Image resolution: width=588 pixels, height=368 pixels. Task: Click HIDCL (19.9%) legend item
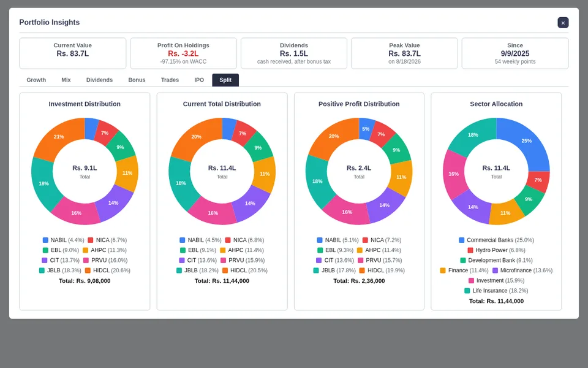click(382, 270)
